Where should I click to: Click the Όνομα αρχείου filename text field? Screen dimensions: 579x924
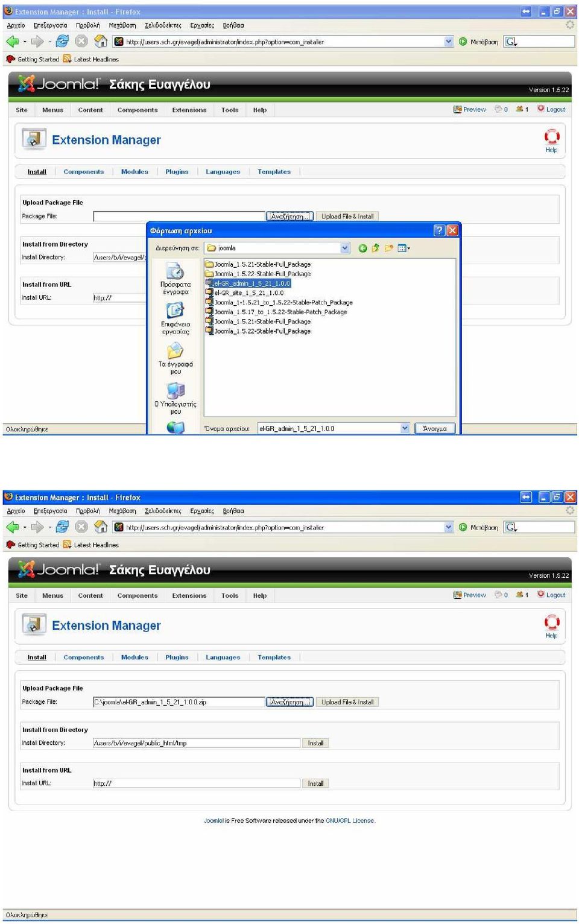coord(329,428)
